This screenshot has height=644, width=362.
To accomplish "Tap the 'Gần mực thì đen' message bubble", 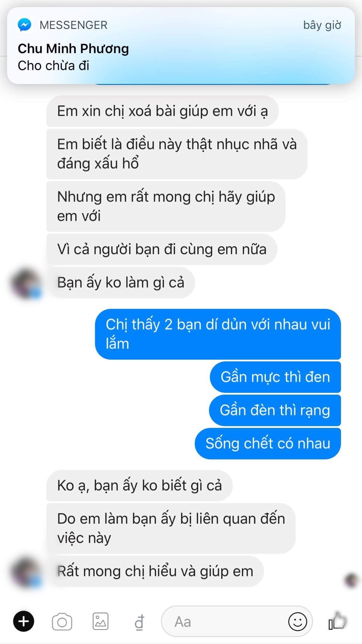I will point(275,377).
